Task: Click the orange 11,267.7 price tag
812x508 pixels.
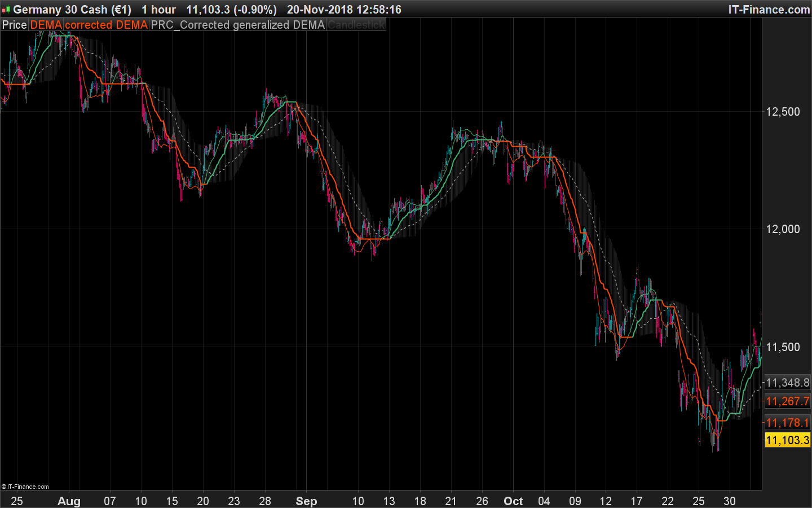Action: tap(788, 401)
